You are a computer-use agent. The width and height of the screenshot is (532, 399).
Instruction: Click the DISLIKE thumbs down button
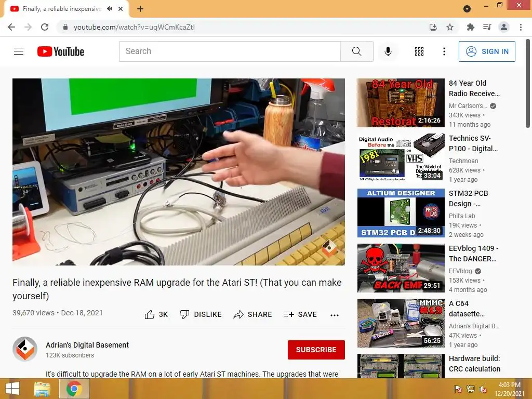pyautogui.click(x=201, y=314)
